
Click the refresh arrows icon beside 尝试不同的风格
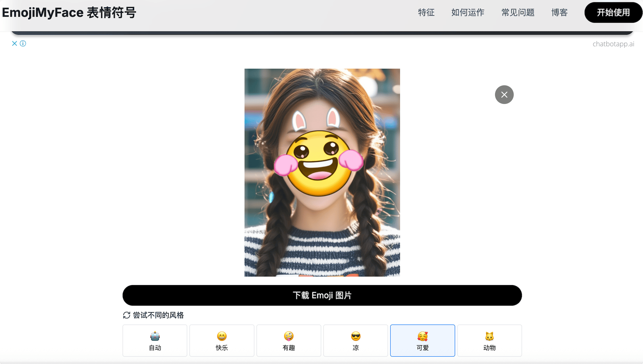[x=127, y=315]
